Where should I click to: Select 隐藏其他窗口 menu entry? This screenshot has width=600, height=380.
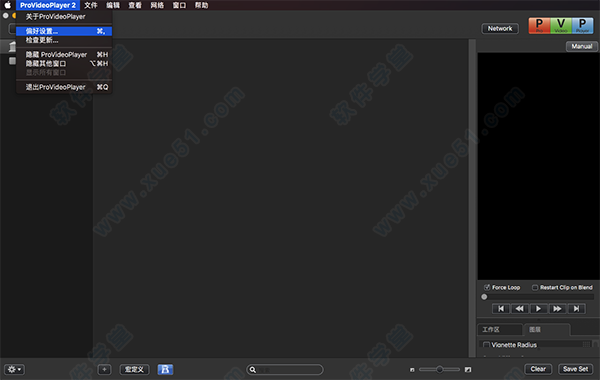pyautogui.click(x=64, y=64)
